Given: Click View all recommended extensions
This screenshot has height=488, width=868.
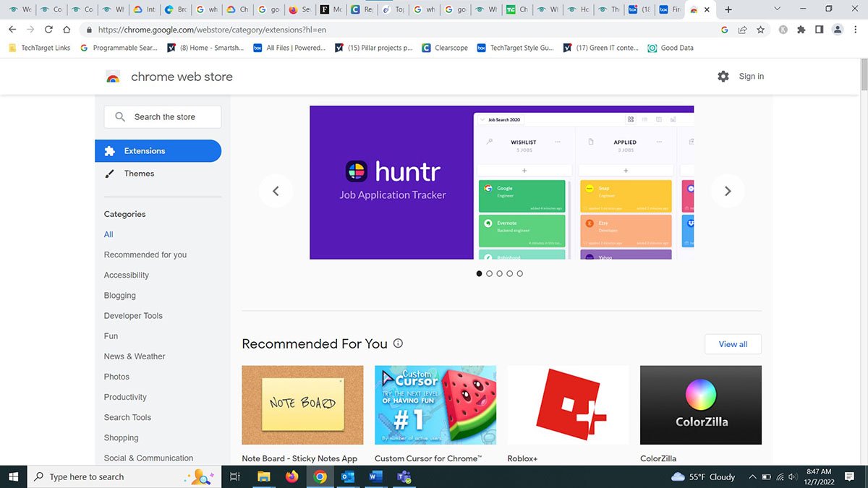Looking at the screenshot, I should tap(733, 344).
